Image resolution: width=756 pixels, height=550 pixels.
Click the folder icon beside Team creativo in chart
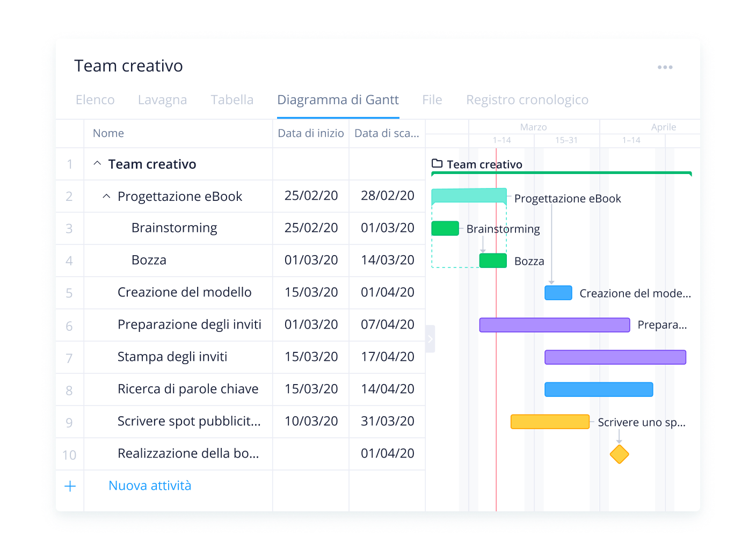point(437,163)
